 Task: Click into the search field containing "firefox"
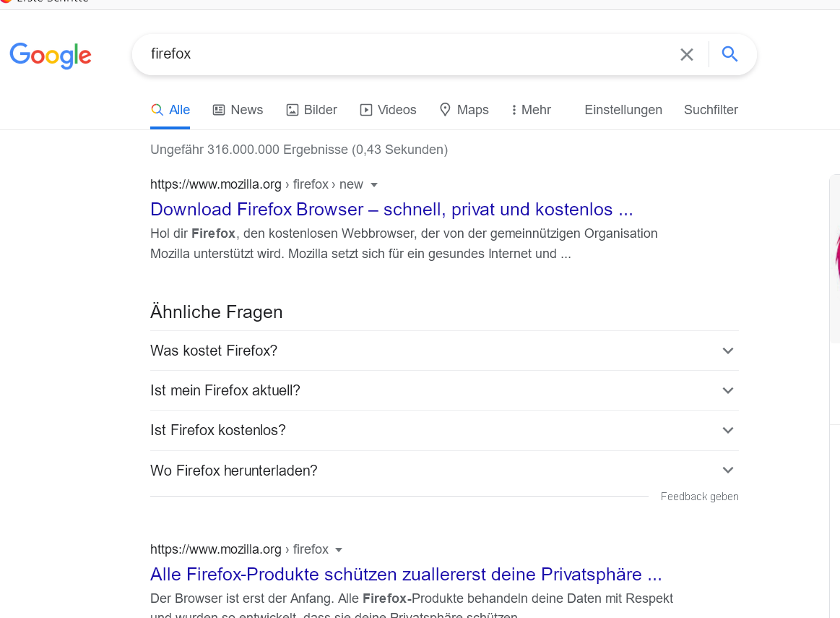click(x=404, y=54)
